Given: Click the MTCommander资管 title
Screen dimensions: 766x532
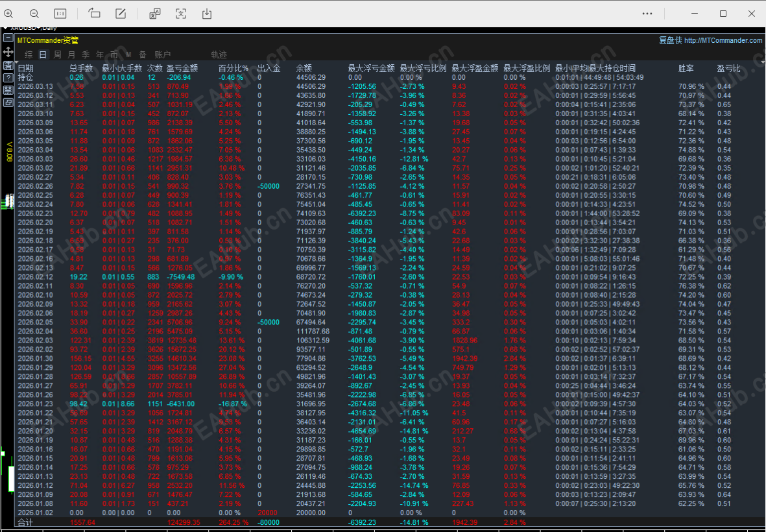Looking at the screenshot, I should [x=48, y=40].
